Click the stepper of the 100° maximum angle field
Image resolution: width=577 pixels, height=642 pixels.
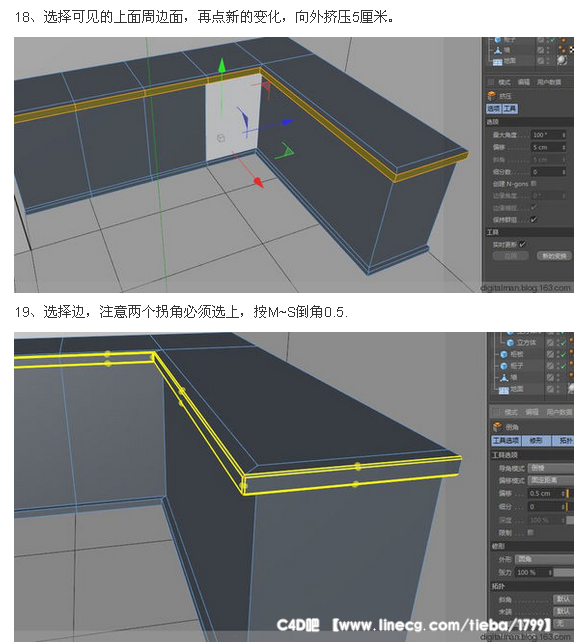click(x=564, y=135)
